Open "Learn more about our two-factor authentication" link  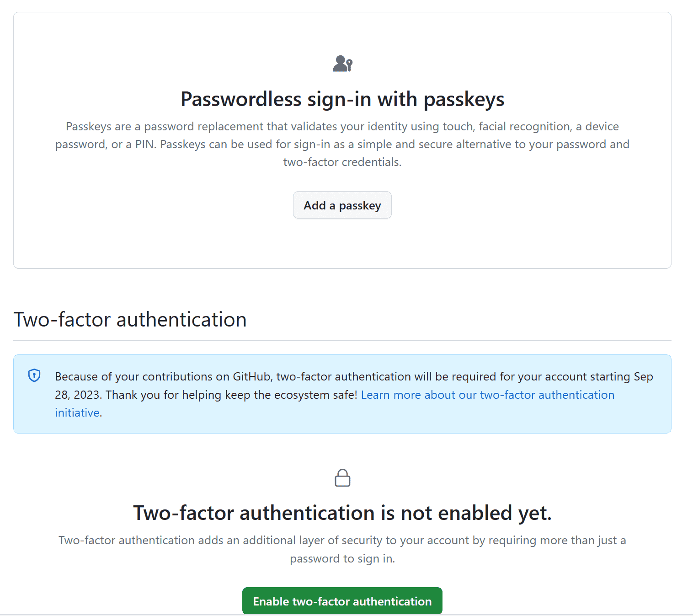pos(487,395)
